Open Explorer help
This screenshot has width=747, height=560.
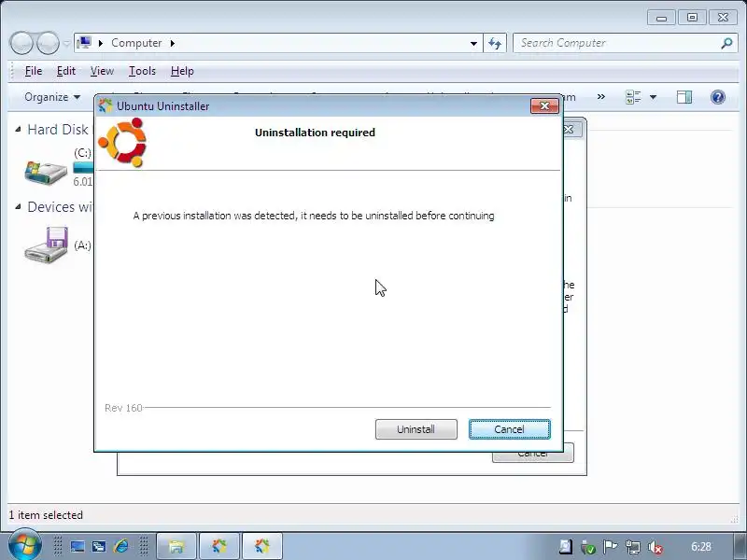pyautogui.click(x=717, y=97)
